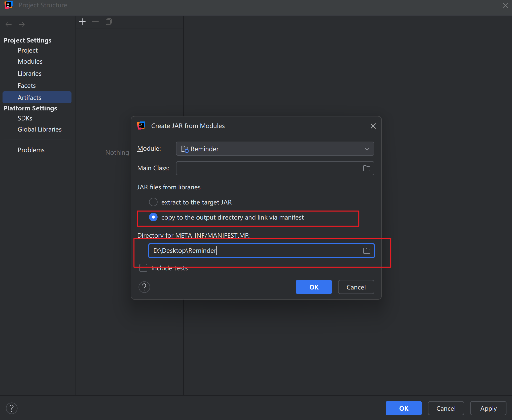This screenshot has width=512, height=420.
Task: Click the add artifact plus icon
Action: coord(82,22)
